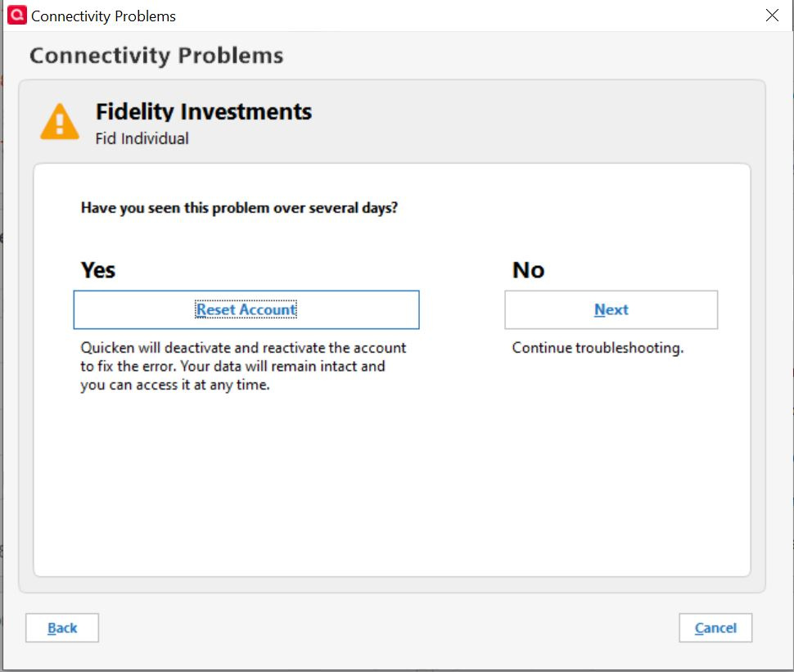Click the Quicken logo in the title bar
Viewport: 794px width, 672px height.
tap(16, 16)
